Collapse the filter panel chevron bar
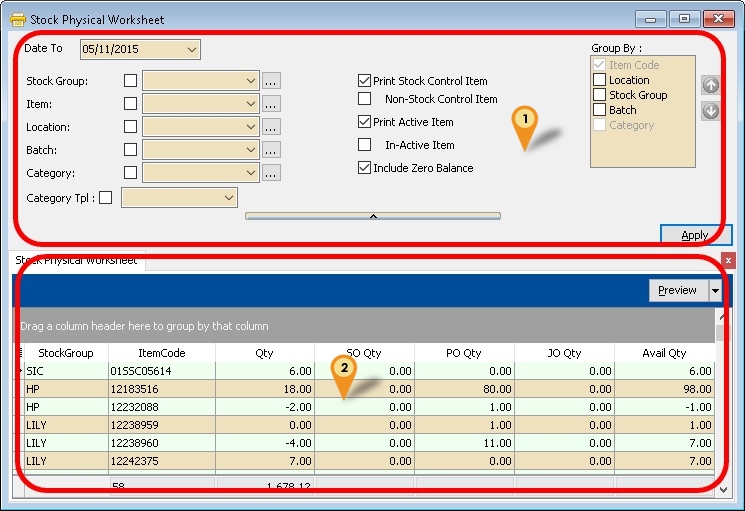This screenshot has width=745, height=511. tap(372, 215)
